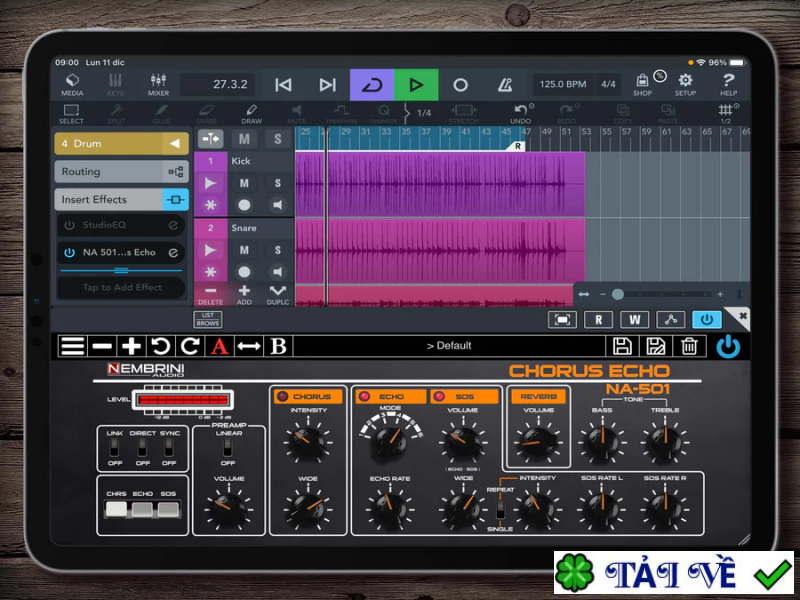The image size is (800, 600).
Task: Click Undo in the toolbar
Action: [x=520, y=113]
